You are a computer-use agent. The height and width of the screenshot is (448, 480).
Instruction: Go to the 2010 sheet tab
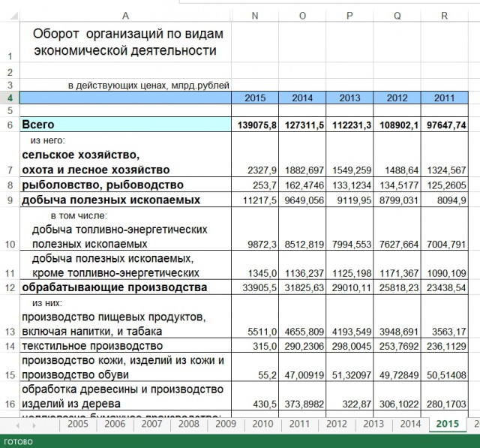pyautogui.click(x=262, y=424)
